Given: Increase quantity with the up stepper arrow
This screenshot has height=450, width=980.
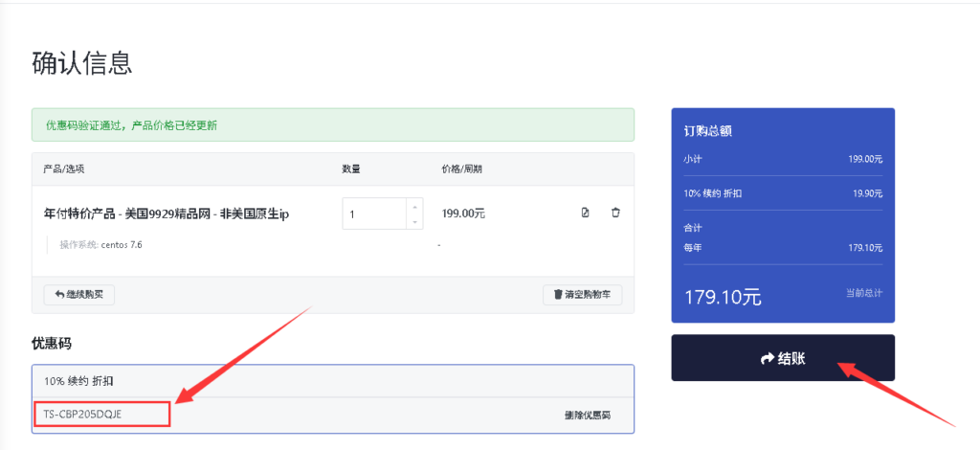Looking at the screenshot, I should (413, 206).
